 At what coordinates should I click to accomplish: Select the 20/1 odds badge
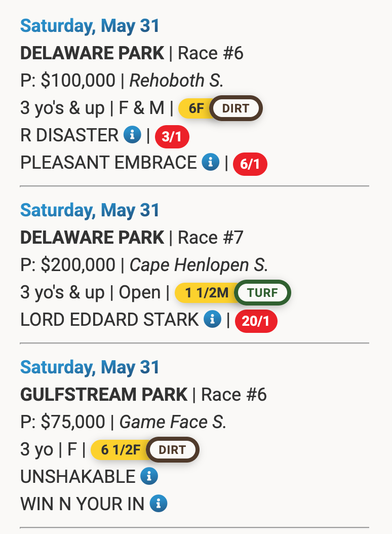[256, 321]
